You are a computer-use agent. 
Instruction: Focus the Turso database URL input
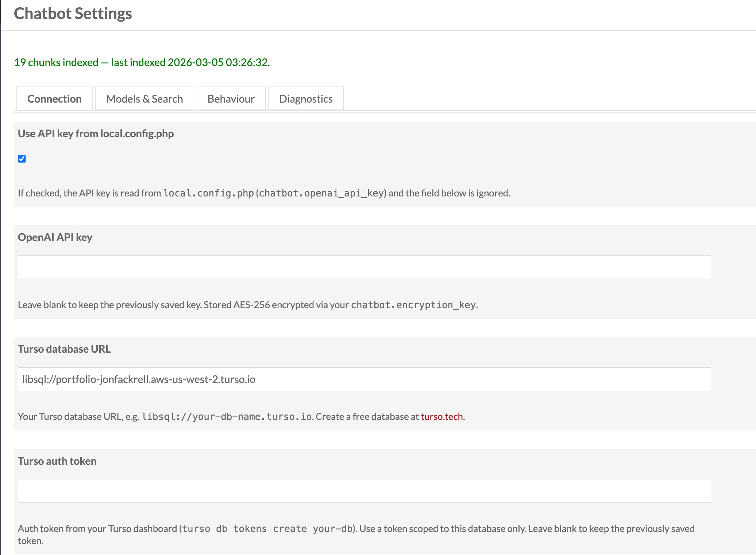tap(364, 379)
